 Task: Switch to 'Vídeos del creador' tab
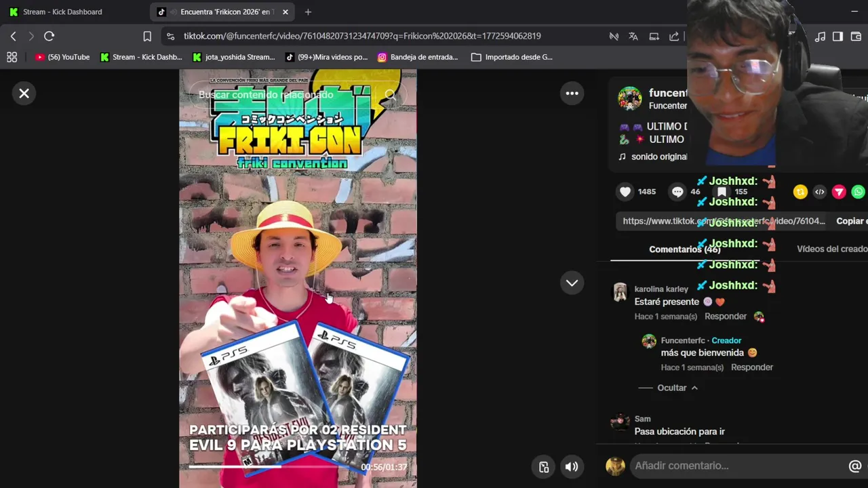point(832,249)
